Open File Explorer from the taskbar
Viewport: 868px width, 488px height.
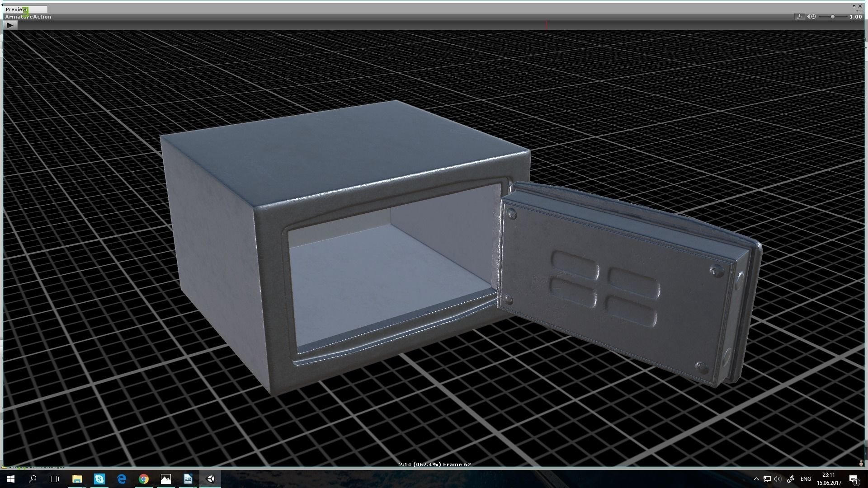click(77, 479)
